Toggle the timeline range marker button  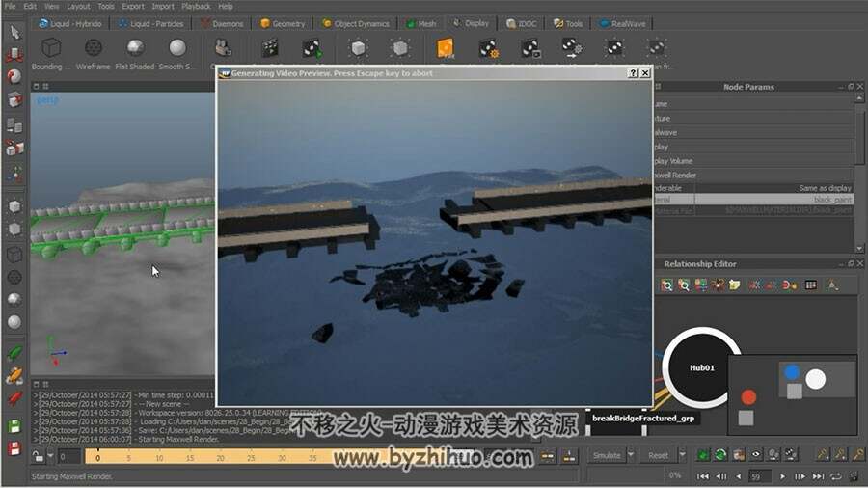click(569, 456)
